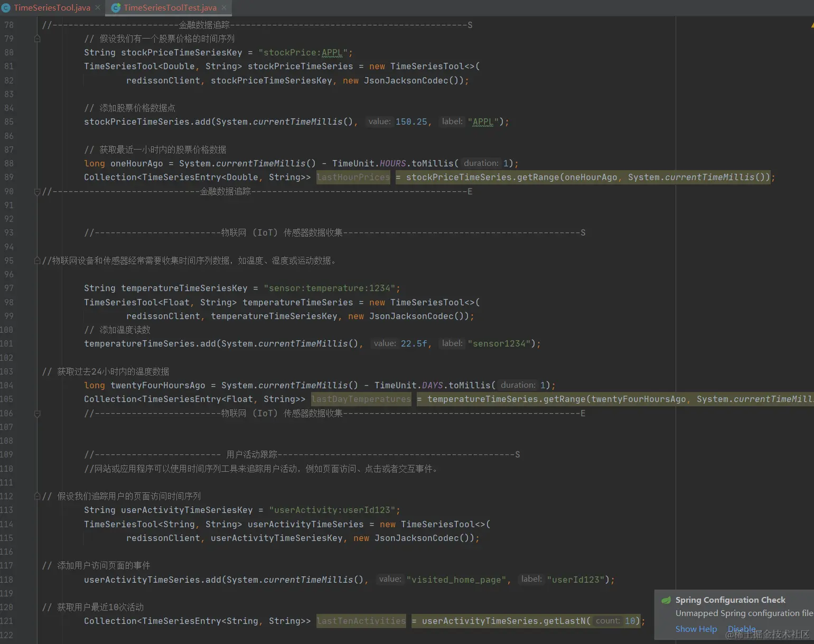Close the TimeSeriesTool.java tab
814x644 pixels.
pos(98,7)
